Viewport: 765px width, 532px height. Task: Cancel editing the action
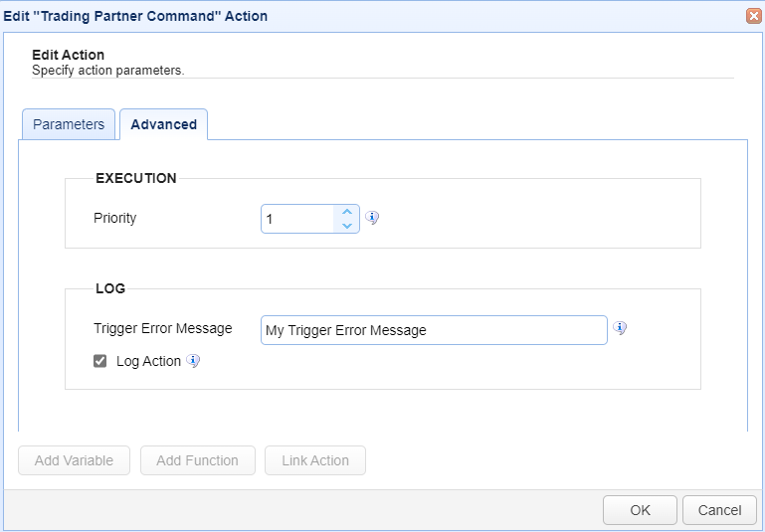[x=719, y=510]
